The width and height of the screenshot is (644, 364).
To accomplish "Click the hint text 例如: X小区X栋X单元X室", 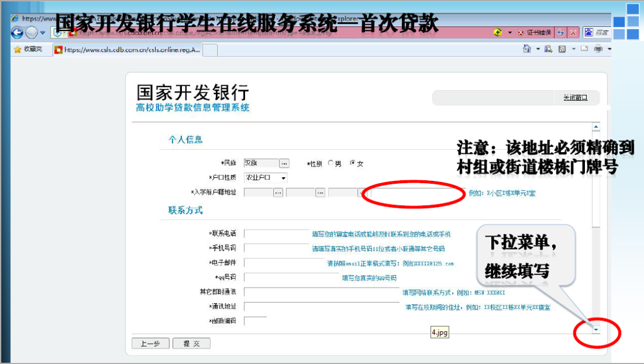I will 502,193.
